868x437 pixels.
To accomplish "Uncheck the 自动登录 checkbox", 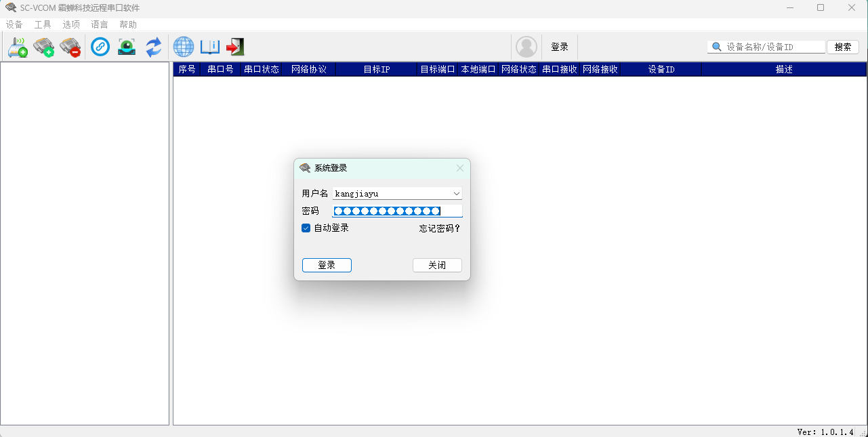I will (x=306, y=228).
